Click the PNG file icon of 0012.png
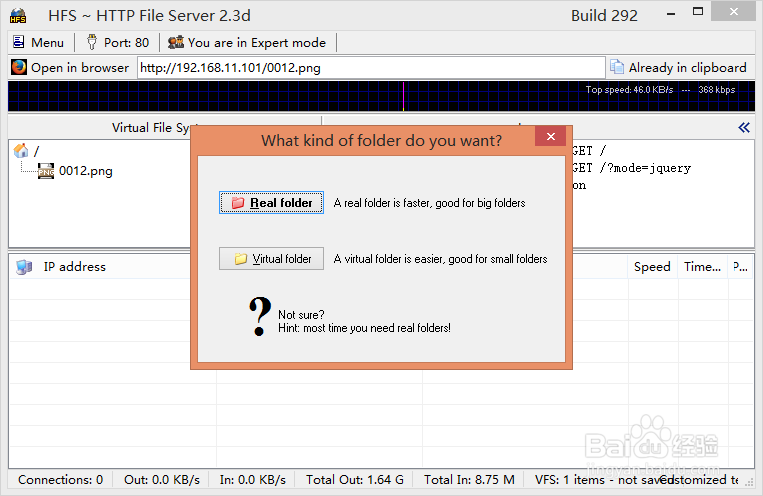This screenshot has height=496, width=763. tap(46, 171)
